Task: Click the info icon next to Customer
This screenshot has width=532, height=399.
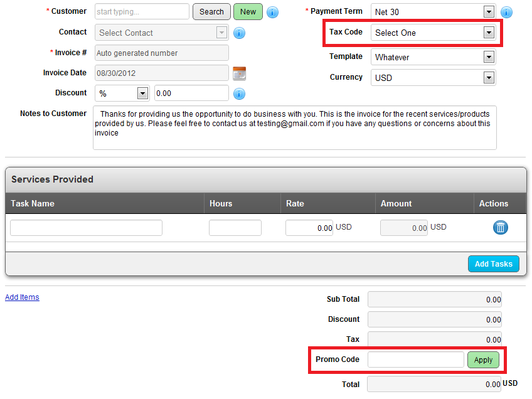Action: click(272, 12)
